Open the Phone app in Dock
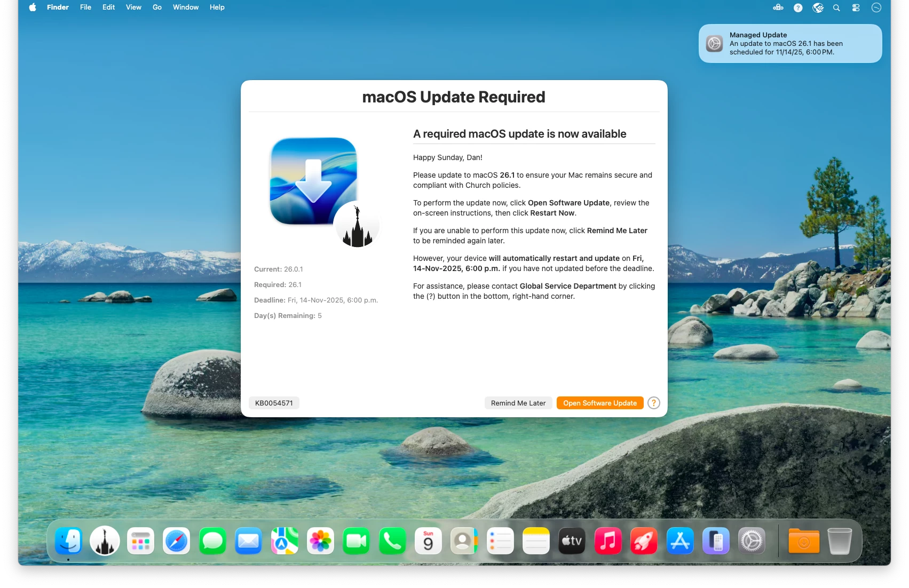 tap(392, 541)
